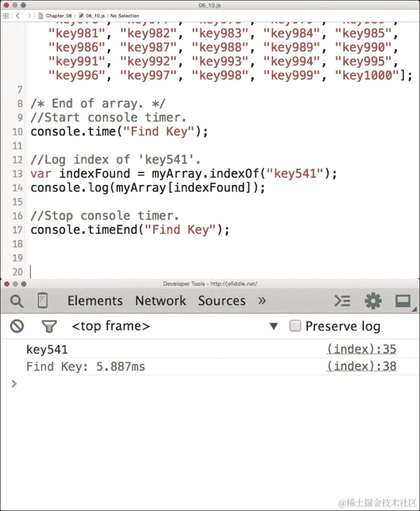
Task: Click the var indexFound code line
Action: 184,174
